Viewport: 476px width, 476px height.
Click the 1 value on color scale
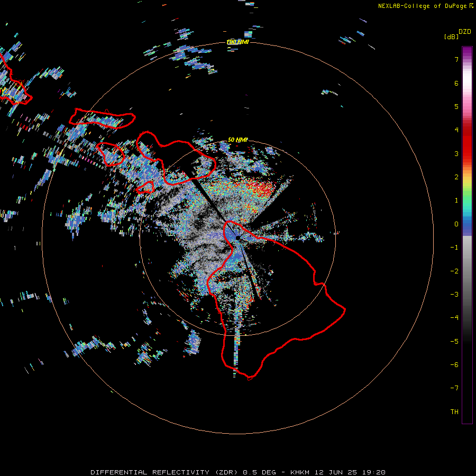(456, 200)
